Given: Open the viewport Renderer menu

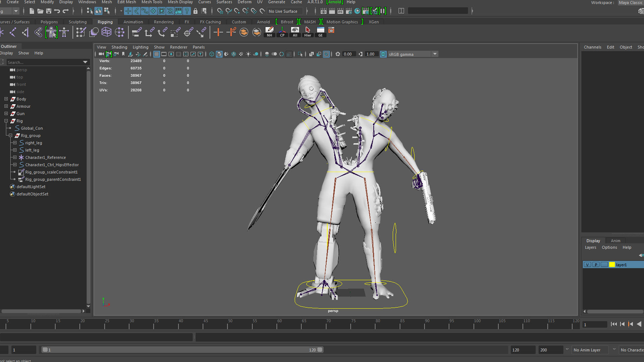Looking at the screenshot, I should (x=178, y=47).
